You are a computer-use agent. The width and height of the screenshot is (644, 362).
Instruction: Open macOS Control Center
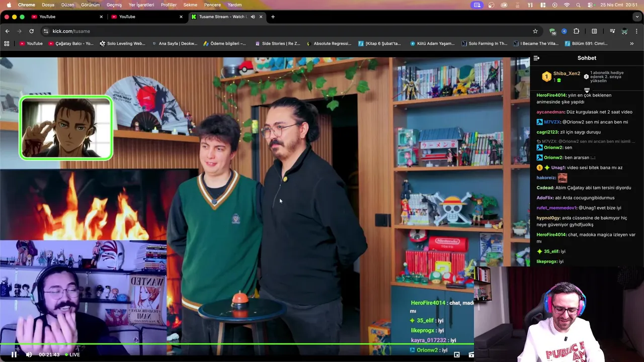tap(591, 5)
